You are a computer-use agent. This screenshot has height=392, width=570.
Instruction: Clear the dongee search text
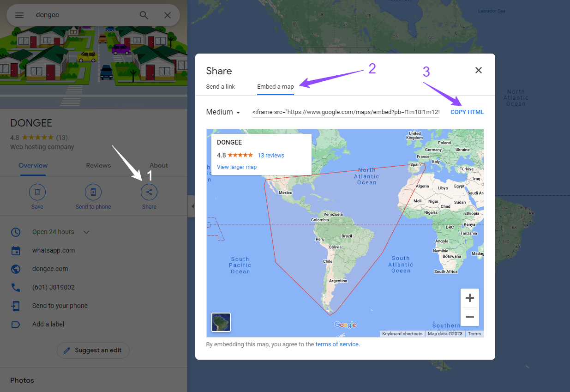click(x=168, y=15)
